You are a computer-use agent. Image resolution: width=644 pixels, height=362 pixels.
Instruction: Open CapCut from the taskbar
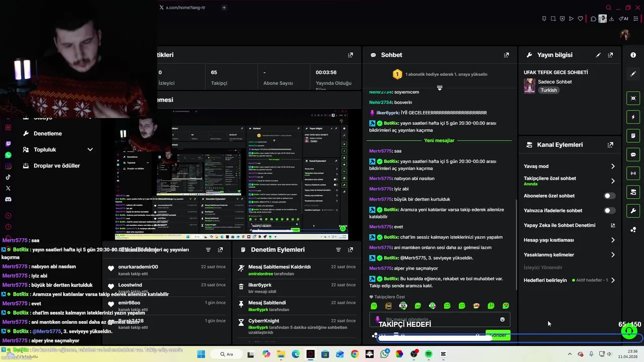click(x=443, y=354)
